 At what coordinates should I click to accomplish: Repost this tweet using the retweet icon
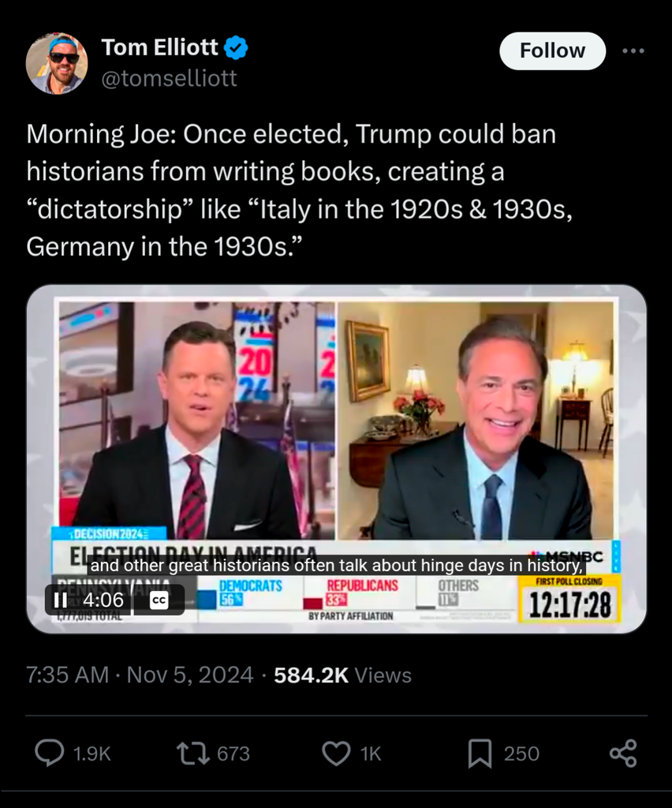point(192,753)
